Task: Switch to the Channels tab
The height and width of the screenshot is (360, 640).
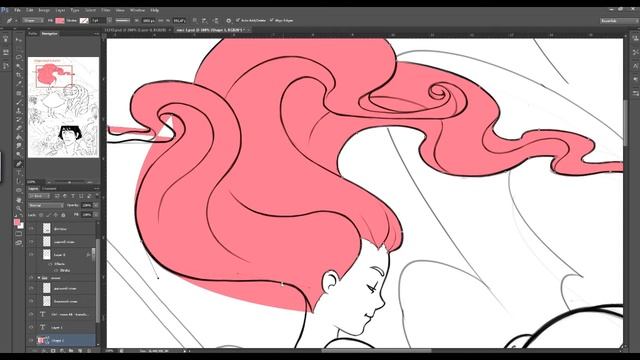Action: click(x=50, y=189)
